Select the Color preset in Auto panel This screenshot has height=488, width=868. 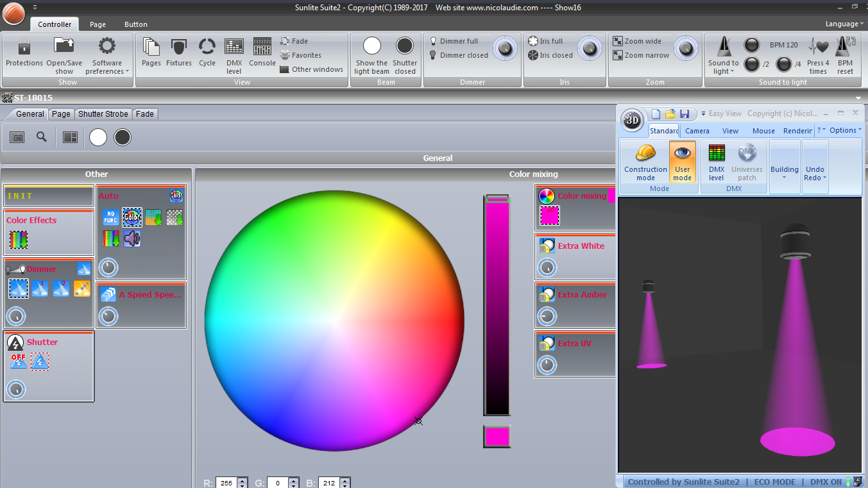point(132,217)
